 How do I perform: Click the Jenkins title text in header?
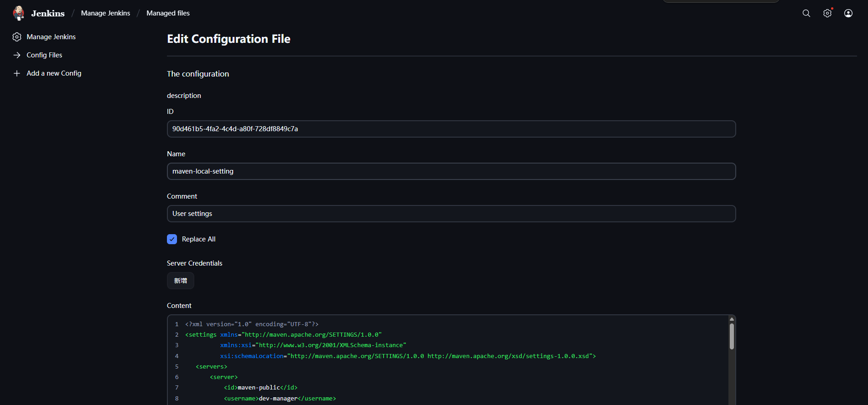click(x=48, y=13)
